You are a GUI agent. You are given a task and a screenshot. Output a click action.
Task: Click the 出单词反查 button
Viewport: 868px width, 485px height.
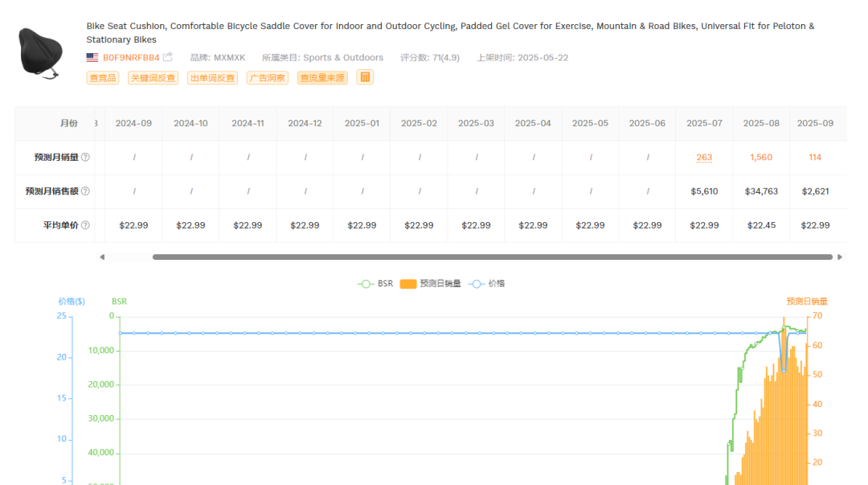pyautogui.click(x=212, y=78)
